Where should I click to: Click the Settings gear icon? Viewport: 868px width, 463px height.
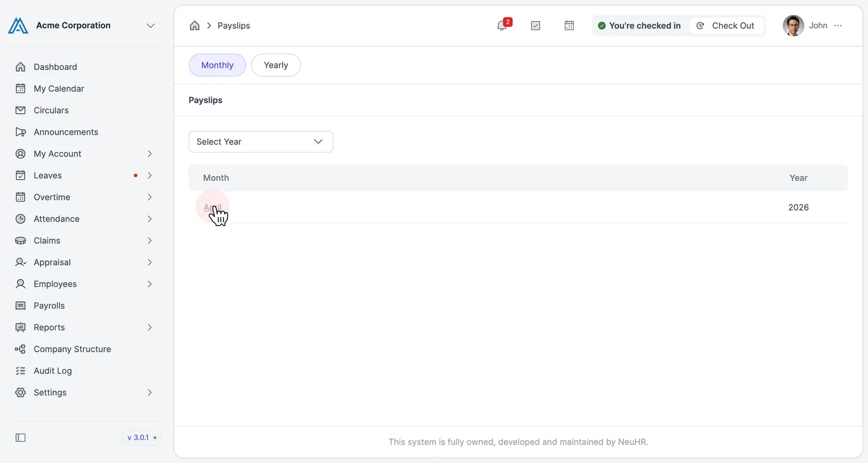pos(20,392)
